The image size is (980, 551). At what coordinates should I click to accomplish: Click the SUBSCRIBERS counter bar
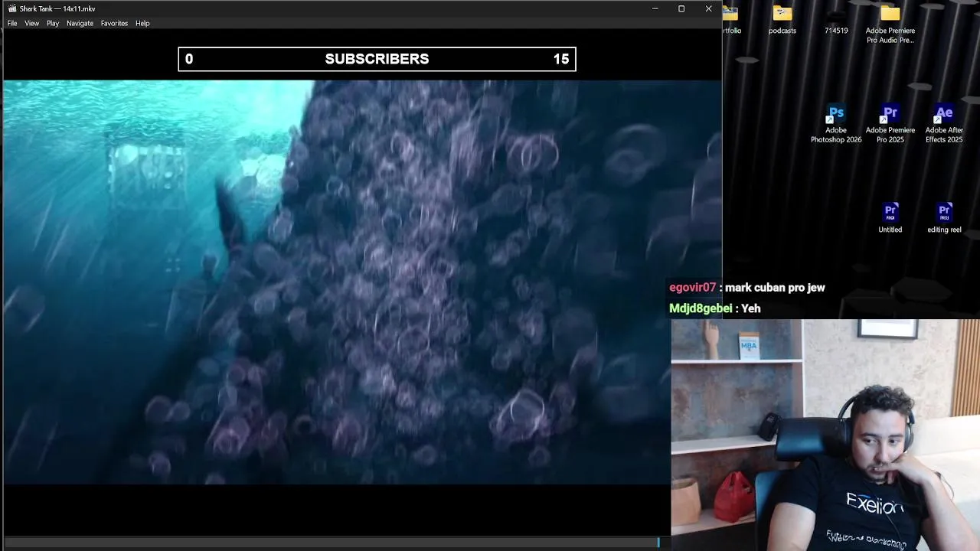[x=377, y=59]
